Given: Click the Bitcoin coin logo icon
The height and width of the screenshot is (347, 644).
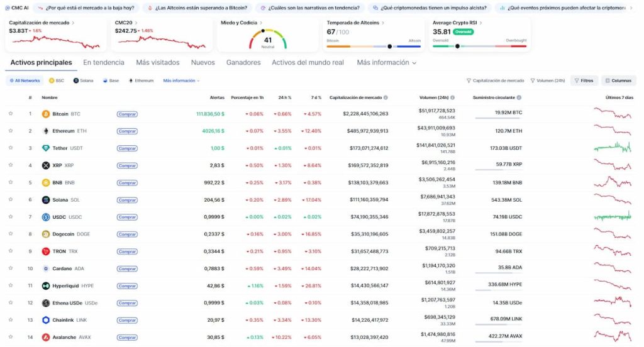Looking at the screenshot, I should [45, 114].
